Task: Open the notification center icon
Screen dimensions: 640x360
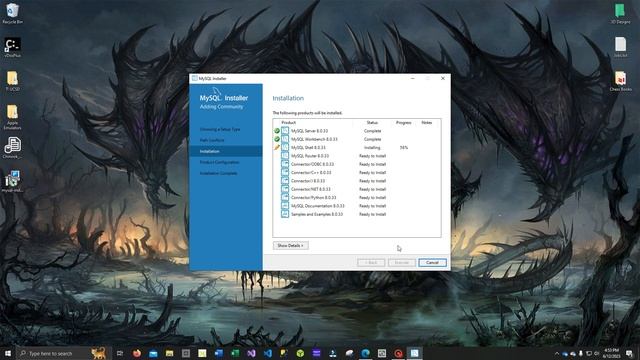Action: click(x=629, y=353)
